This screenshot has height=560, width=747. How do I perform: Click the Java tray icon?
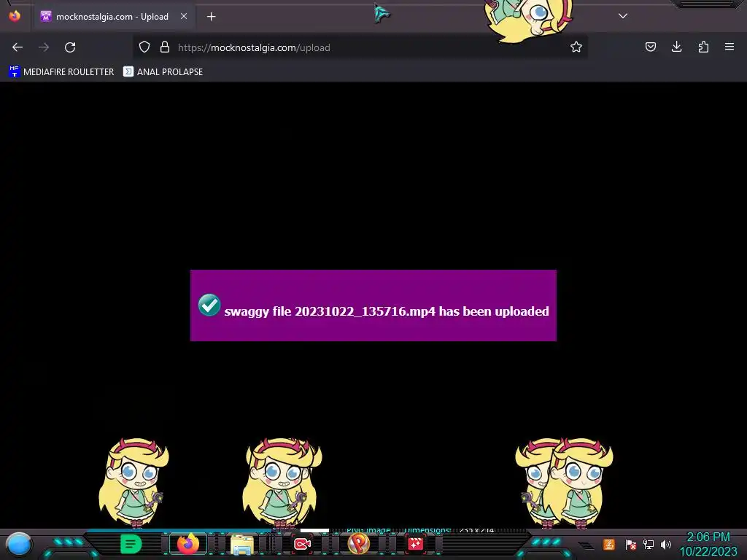[x=609, y=544]
